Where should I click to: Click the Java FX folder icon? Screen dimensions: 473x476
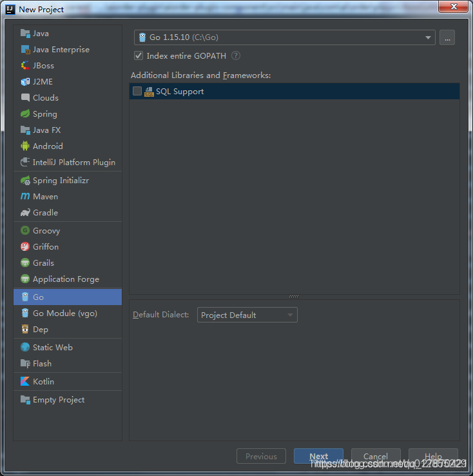tap(25, 130)
